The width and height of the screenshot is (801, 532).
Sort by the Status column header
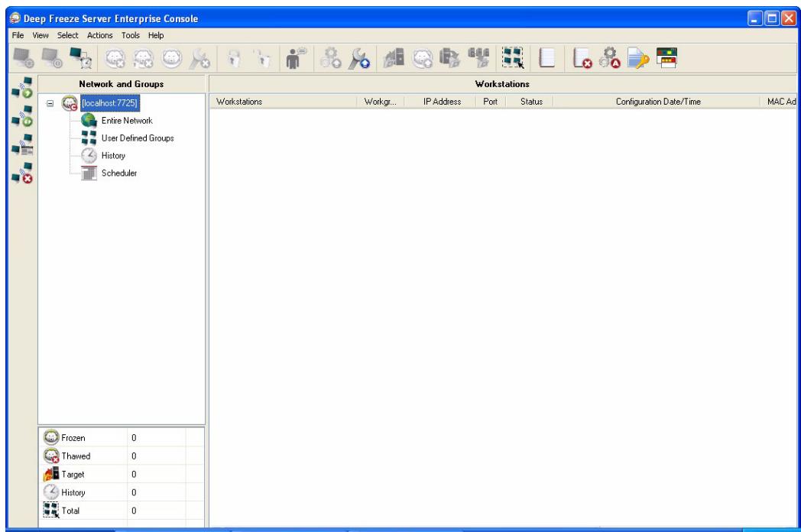(x=529, y=102)
